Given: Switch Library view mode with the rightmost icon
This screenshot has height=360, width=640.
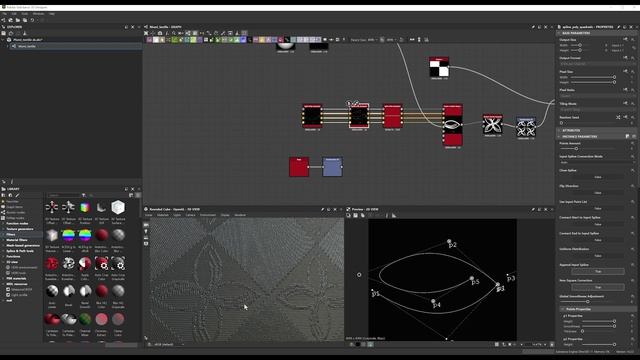Looking at the screenshot, I should click(138, 195).
